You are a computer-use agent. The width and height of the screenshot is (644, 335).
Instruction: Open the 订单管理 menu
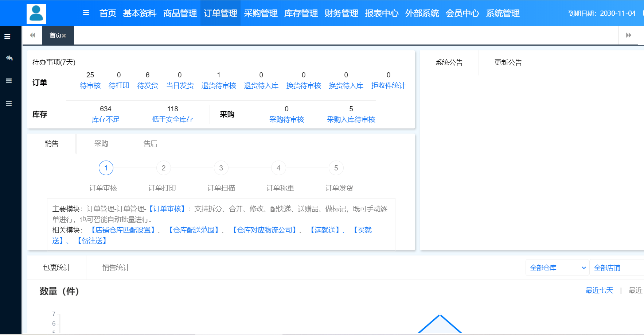pyautogui.click(x=220, y=13)
